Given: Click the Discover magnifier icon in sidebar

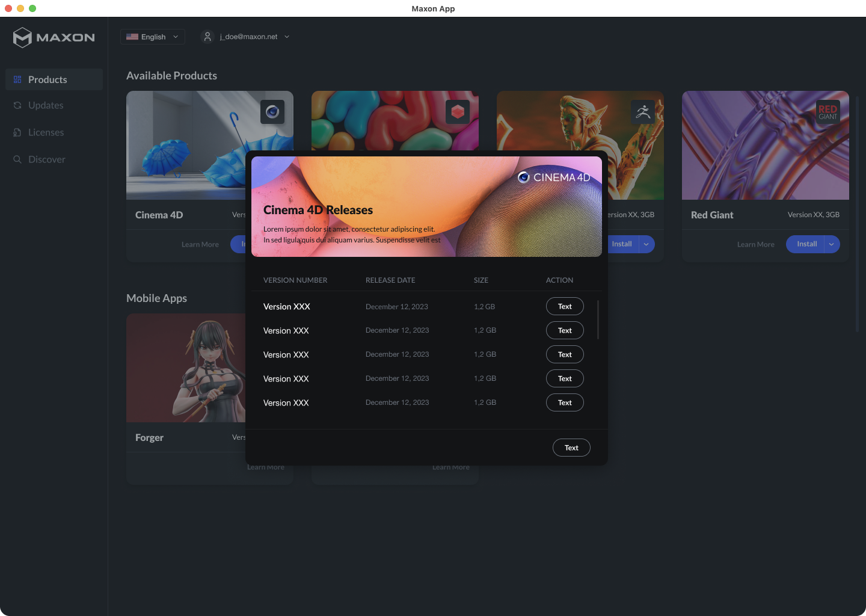Looking at the screenshot, I should [x=17, y=159].
